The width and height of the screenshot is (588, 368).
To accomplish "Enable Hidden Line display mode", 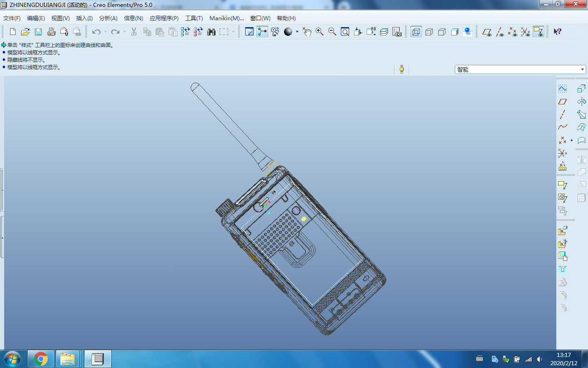I will 429,32.
